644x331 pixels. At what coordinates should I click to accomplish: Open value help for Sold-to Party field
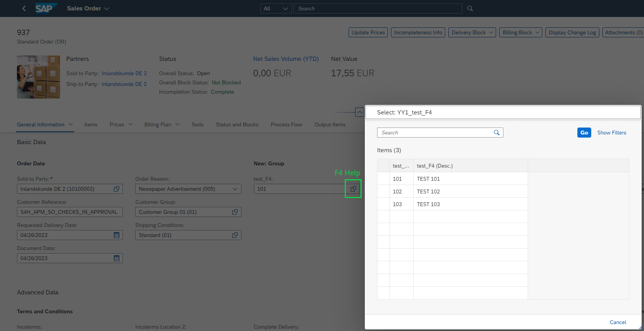coord(117,189)
